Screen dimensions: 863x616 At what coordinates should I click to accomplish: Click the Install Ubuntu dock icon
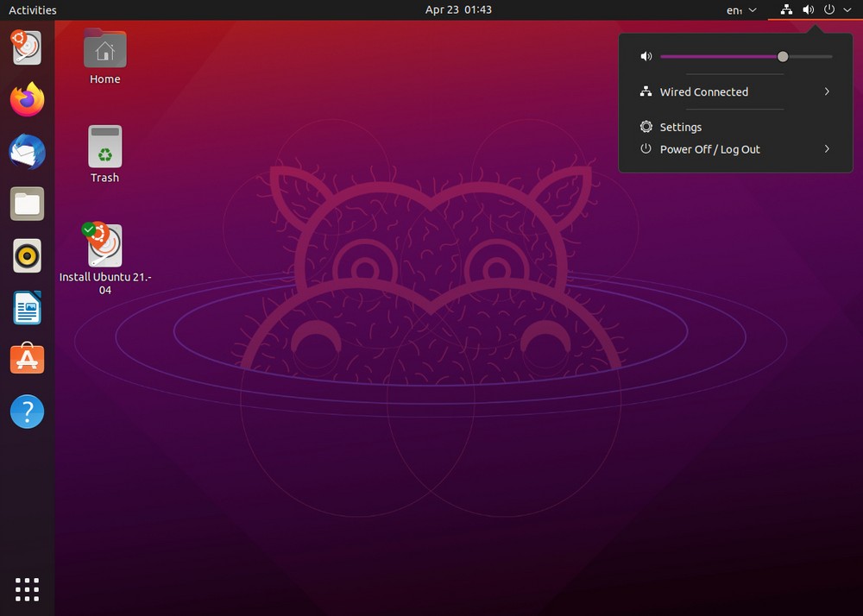[28, 47]
